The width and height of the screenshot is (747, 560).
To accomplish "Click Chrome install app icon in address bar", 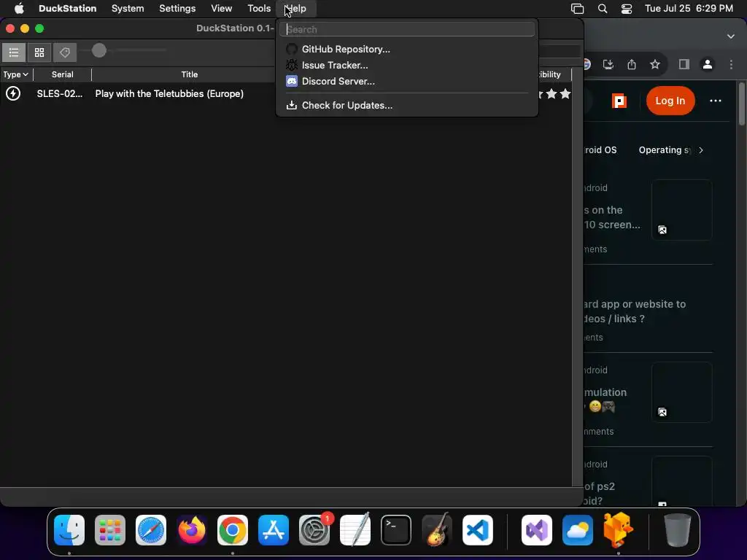I will tap(608, 64).
